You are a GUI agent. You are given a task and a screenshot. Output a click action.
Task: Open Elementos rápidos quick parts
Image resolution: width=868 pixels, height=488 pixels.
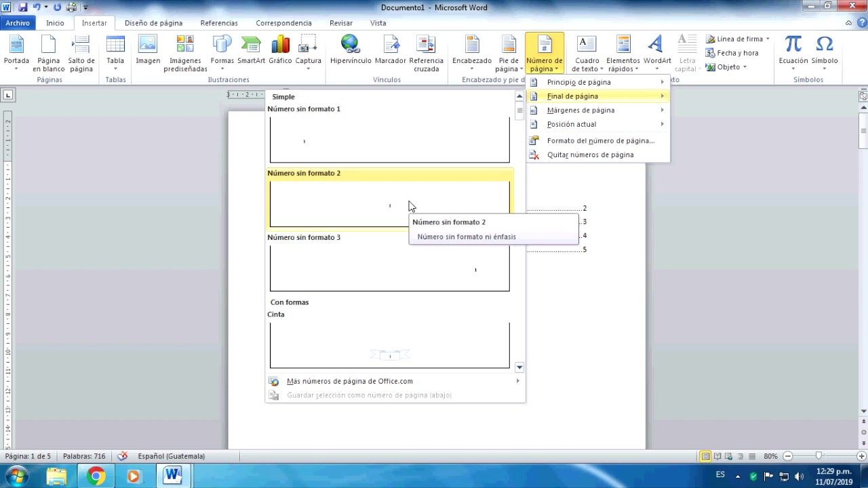point(623,54)
